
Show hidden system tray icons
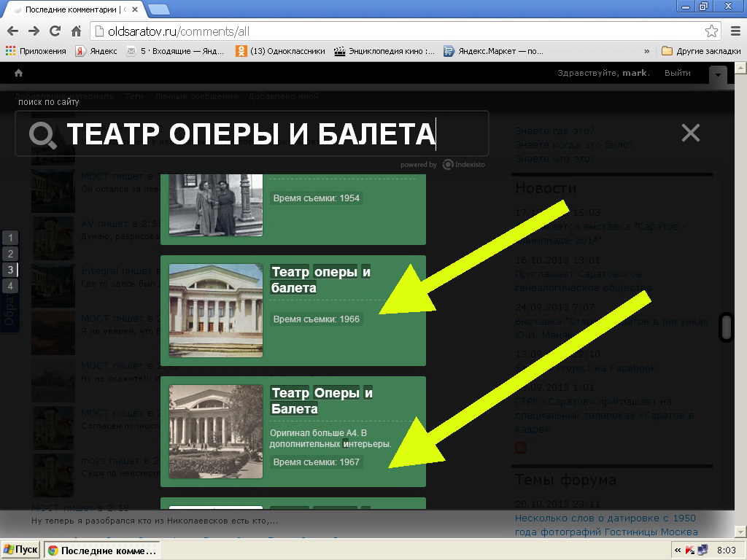(x=678, y=550)
